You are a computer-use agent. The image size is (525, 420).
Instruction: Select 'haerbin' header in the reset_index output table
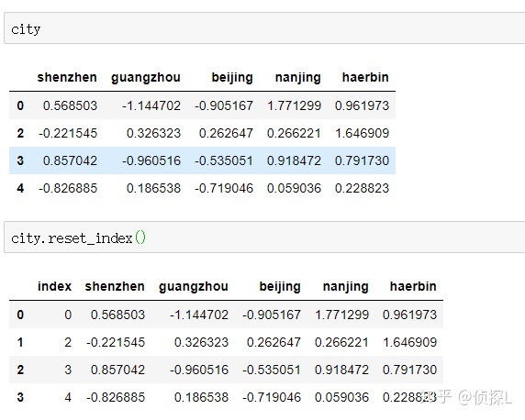coord(413,286)
